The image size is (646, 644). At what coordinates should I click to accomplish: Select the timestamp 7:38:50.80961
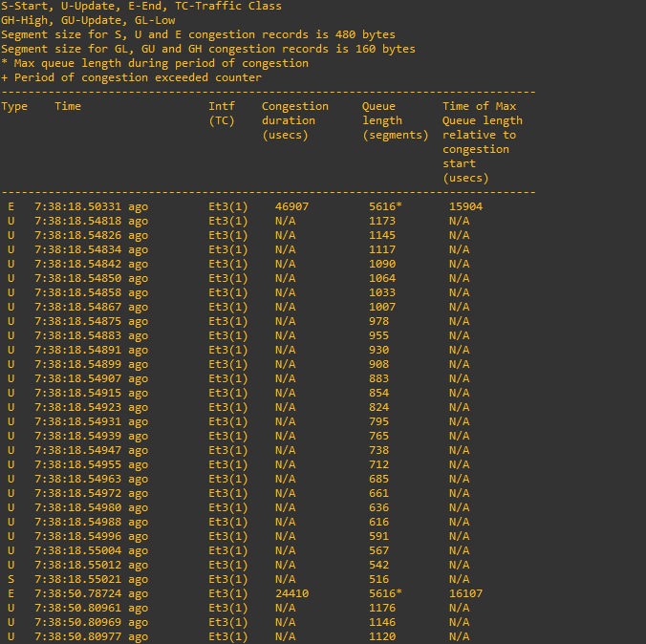point(77,608)
